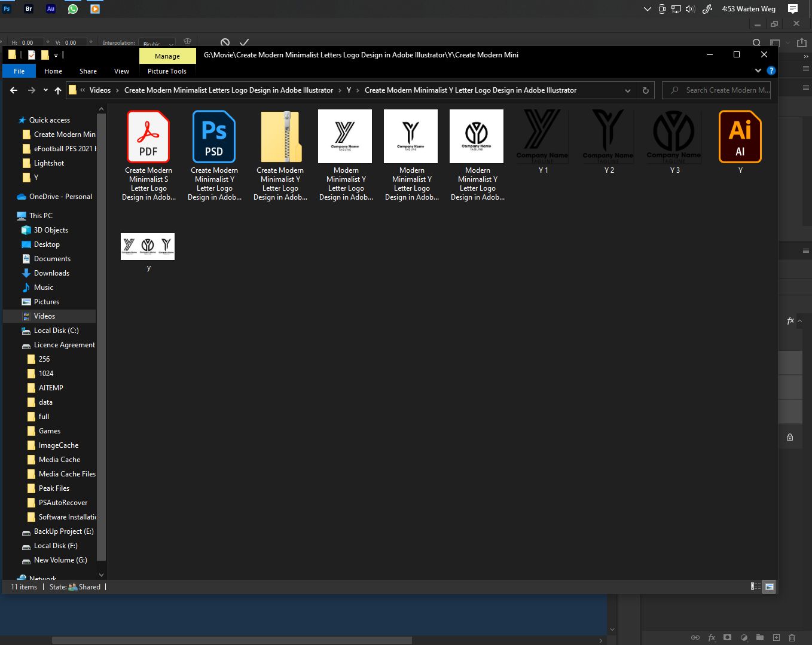
Task: Click the Explorer help question mark icon
Action: [771, 71]
